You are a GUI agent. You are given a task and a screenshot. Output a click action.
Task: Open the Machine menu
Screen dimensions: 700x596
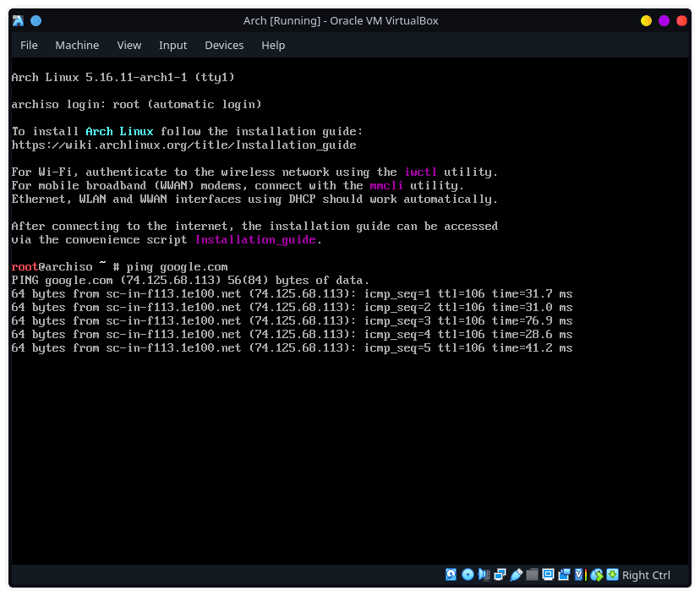pyautogui.click(x=77, y=45)
